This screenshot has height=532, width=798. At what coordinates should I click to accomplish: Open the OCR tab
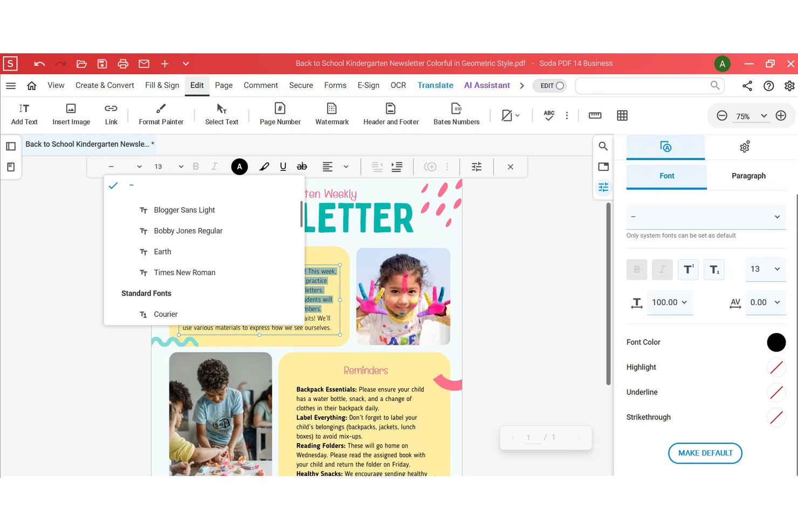398,85
